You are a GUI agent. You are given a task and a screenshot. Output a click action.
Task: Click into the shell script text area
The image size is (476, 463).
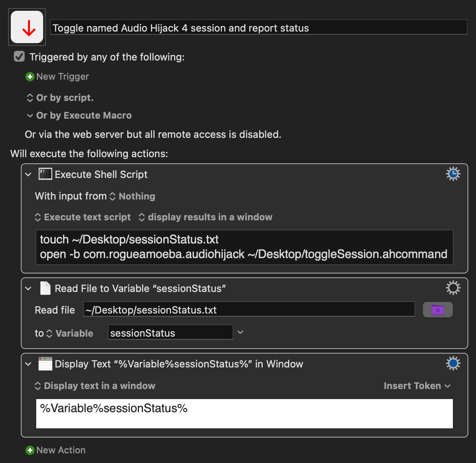[244, 247]
